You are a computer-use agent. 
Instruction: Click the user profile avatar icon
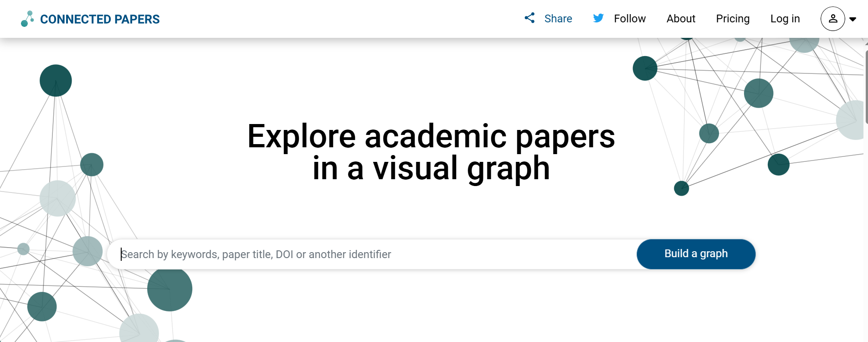coord(832,19)
